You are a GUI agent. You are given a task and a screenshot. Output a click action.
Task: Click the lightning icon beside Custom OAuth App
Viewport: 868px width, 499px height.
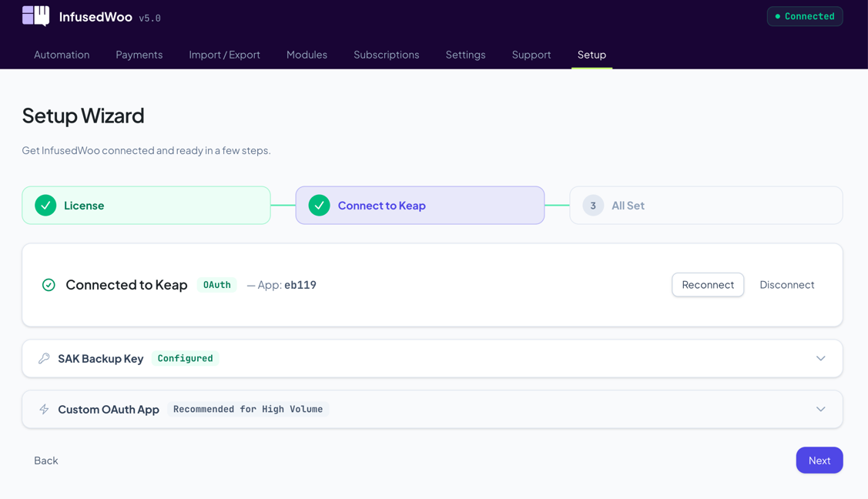pyautogui.click(x=43, y=409)
